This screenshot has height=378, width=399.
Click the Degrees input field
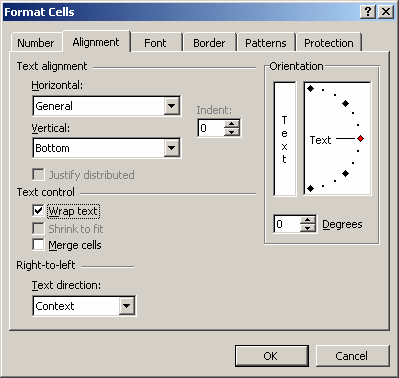pyautogui.click(x=287, y=224)
